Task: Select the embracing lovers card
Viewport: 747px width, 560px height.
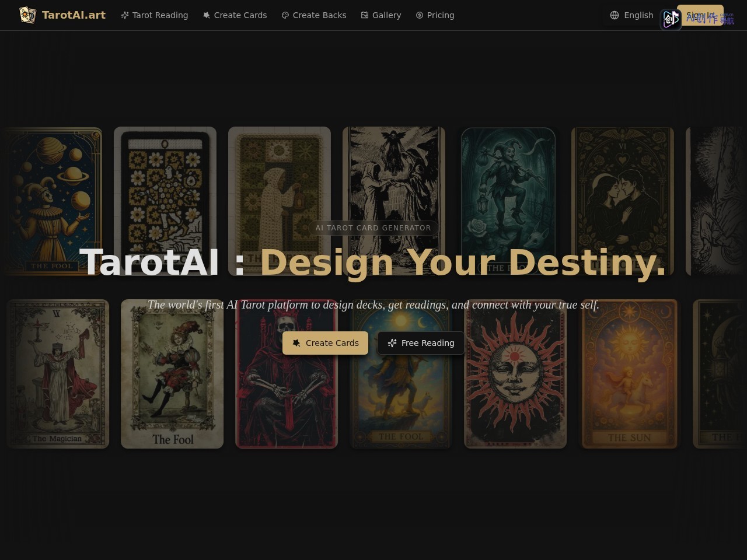Action: point(623,201)
